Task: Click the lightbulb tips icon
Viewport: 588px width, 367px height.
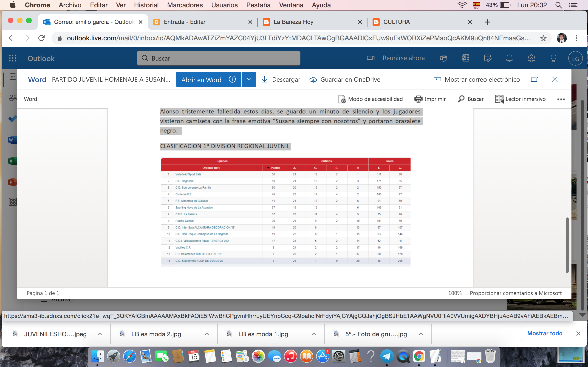Action: point(553,58)
